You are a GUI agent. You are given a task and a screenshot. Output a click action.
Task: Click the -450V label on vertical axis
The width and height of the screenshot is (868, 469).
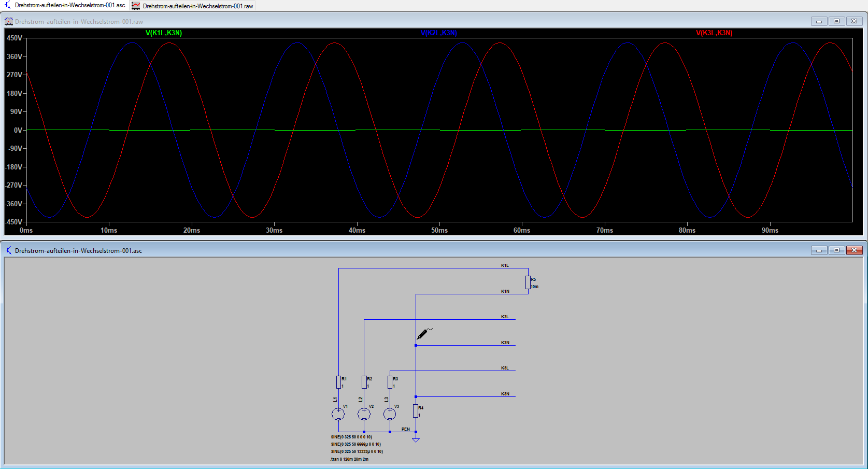(x=13, y=222)
